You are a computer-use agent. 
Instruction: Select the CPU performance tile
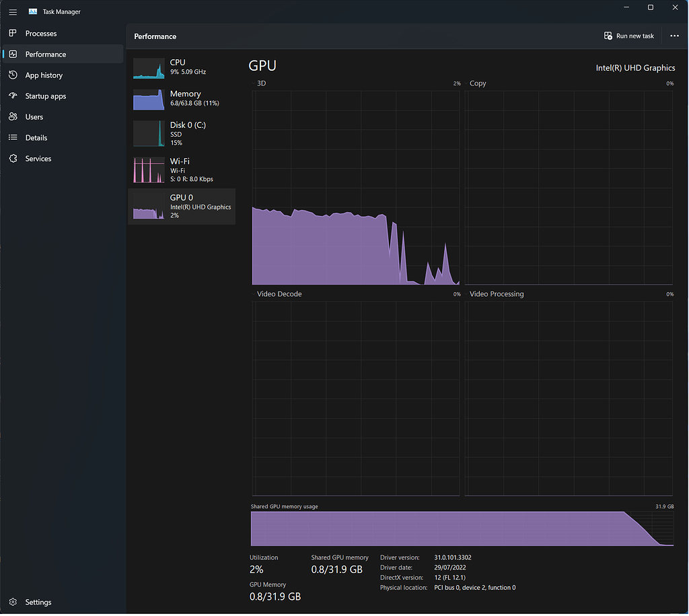180,67
